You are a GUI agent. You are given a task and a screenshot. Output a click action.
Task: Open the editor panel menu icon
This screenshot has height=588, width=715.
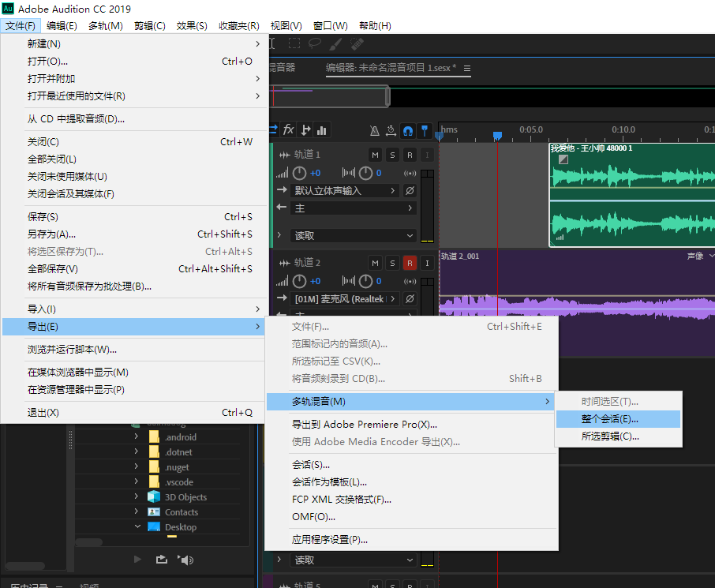coord(467,68)
